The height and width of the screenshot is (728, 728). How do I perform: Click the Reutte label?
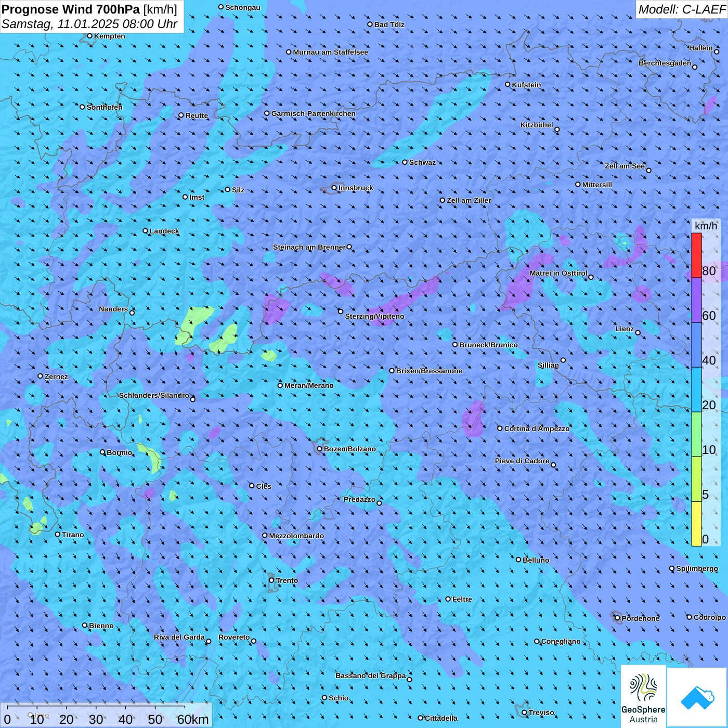tap(197, 115)
